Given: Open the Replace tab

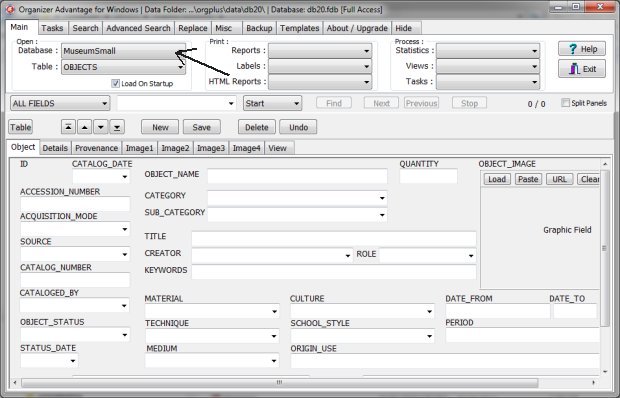Looking at the screenshot, I should coord(193,28).
